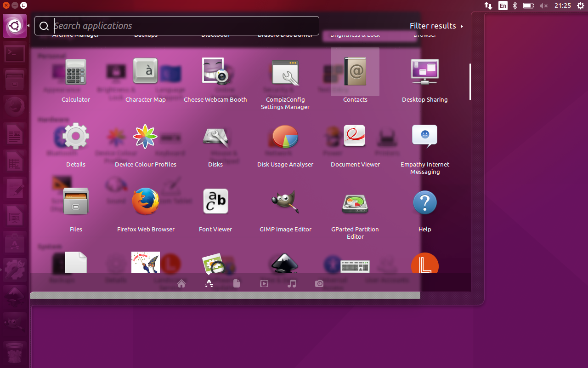Launch ImageMagick wizard icon in bottom row

[146, 262]
